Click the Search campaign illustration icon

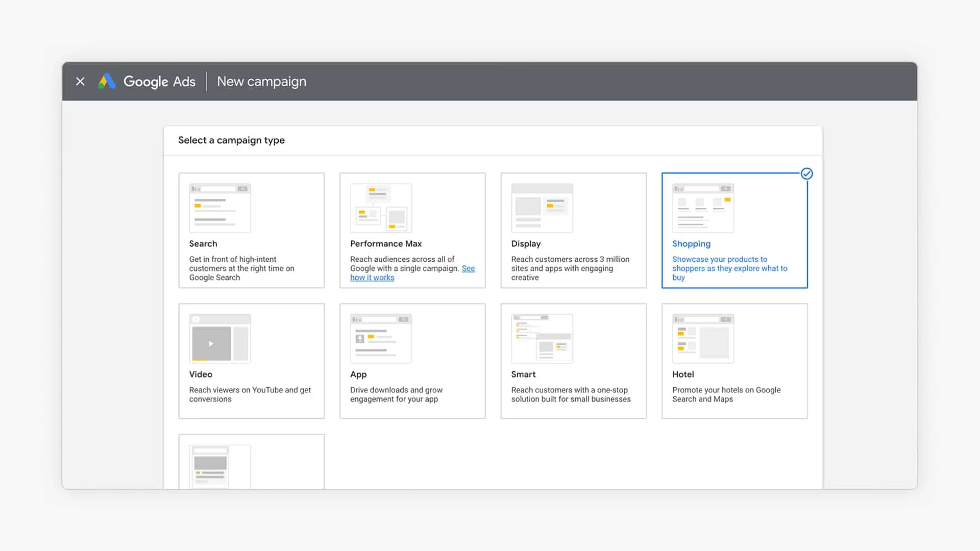click(x=219, y=208)
